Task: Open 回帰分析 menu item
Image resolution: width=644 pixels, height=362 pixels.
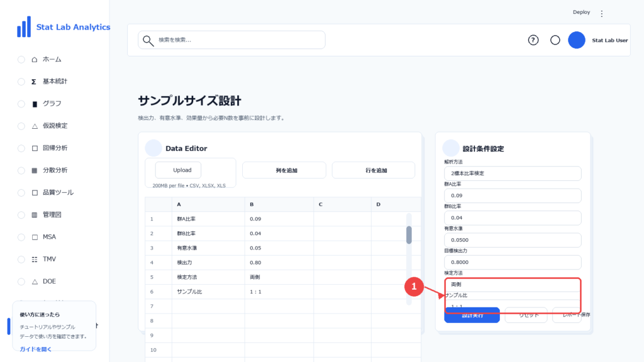Action: [x=55, y=148]
